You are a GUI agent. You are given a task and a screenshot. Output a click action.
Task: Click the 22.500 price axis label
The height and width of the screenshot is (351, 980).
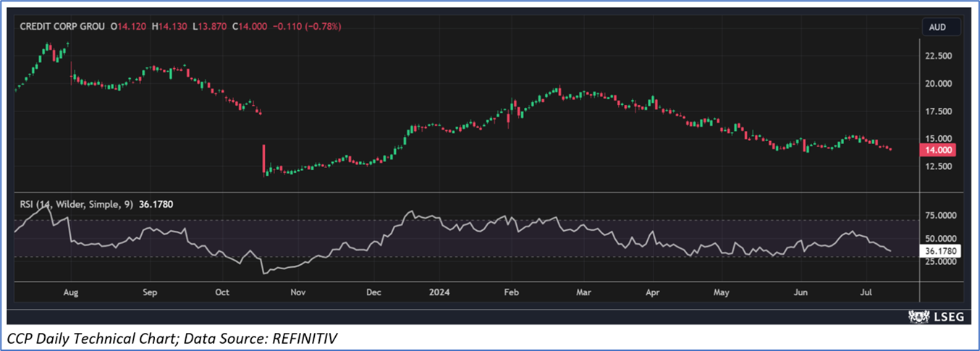(x=940, y=56)
